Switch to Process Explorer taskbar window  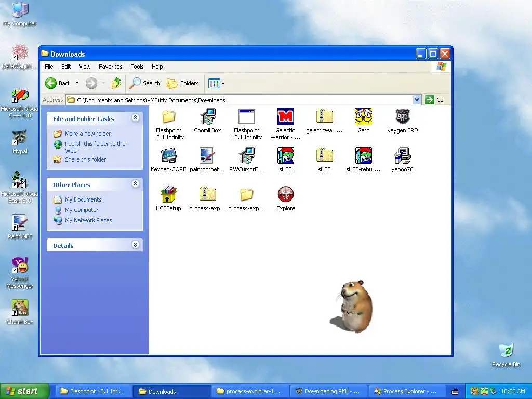(x=406, y=391)
